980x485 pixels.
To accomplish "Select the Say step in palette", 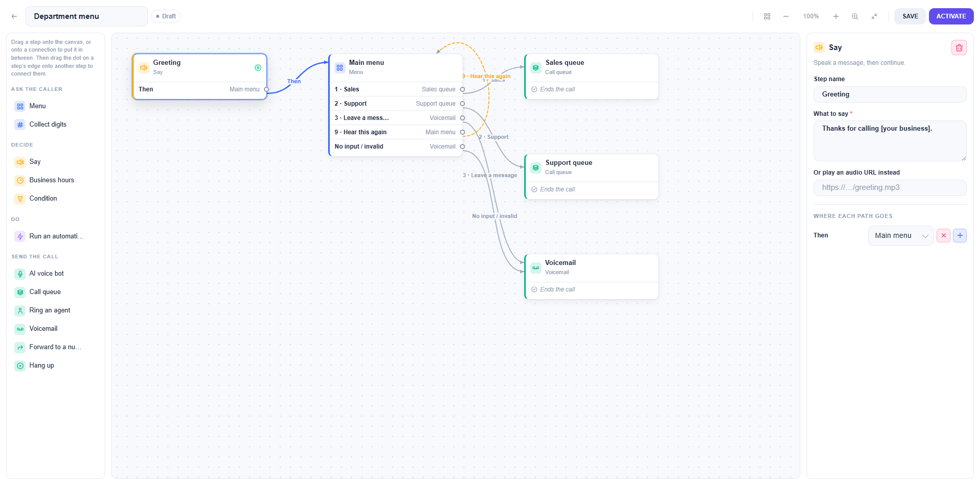I will (55, 162).
